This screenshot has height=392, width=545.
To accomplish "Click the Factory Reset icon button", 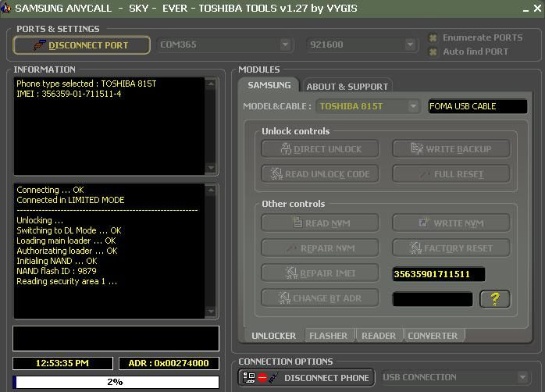I will tap(417, 248).
